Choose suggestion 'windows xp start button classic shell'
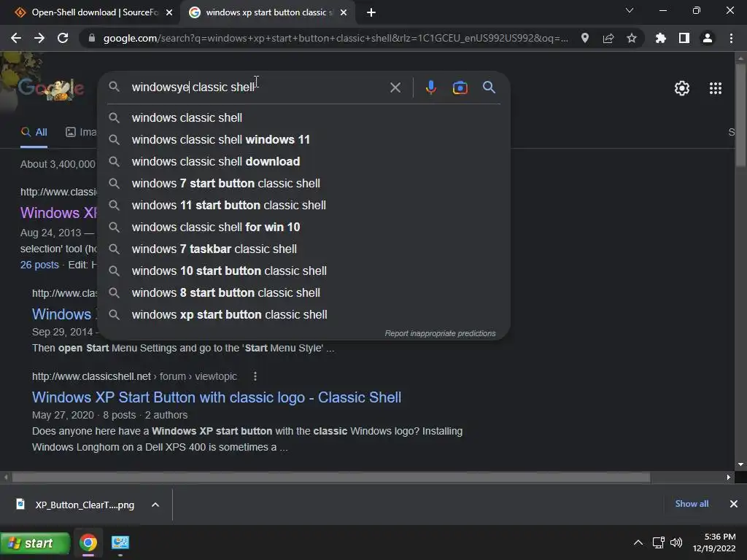The image size is (747, 560). [303, 315]
